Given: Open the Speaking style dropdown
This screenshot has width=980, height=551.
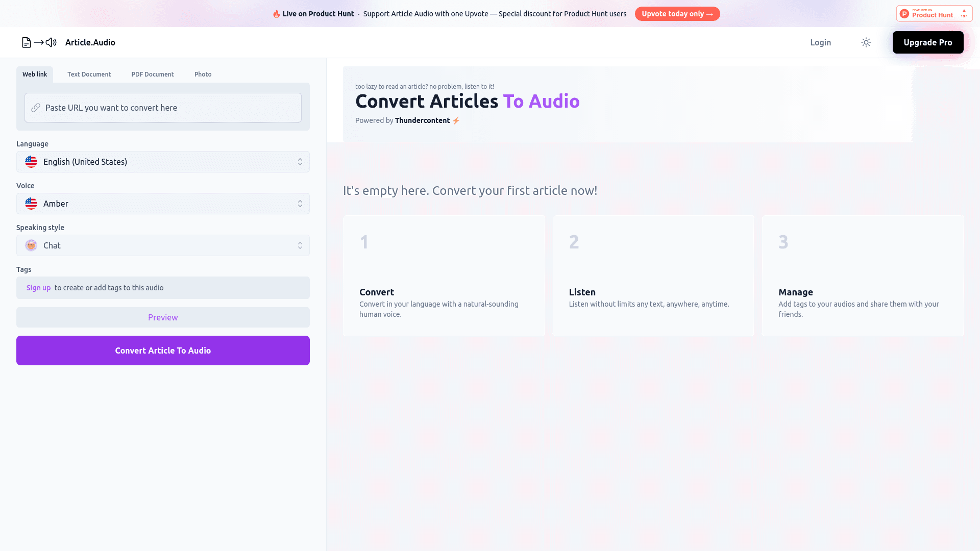Looking at the screenshot, I should click(163, 245).
